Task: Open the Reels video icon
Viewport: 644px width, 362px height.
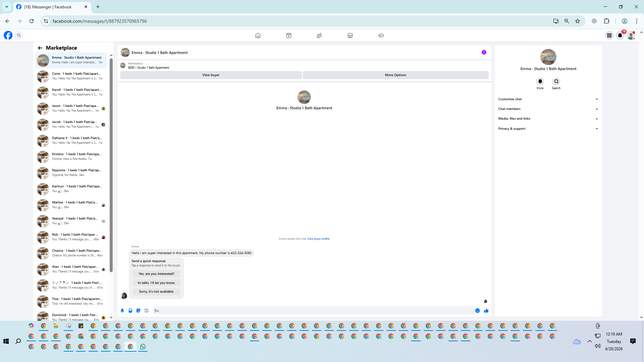Action: (x=289, y=36)
